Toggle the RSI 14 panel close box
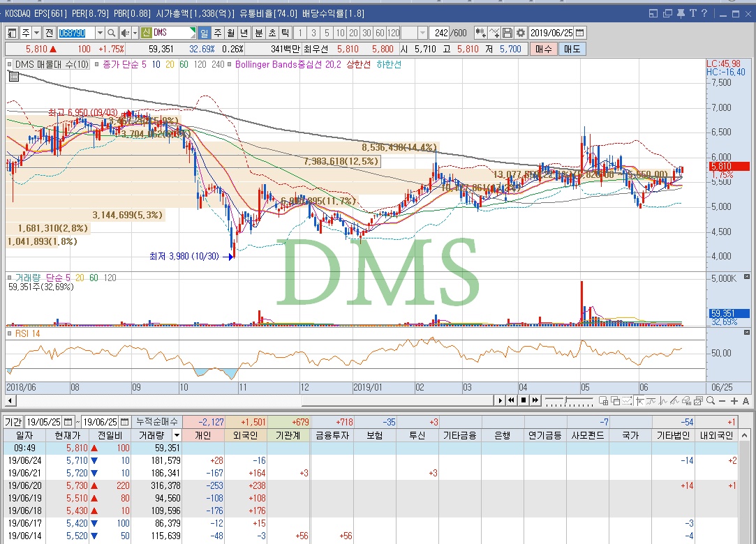The image size is (756, 544). point(747,333)
